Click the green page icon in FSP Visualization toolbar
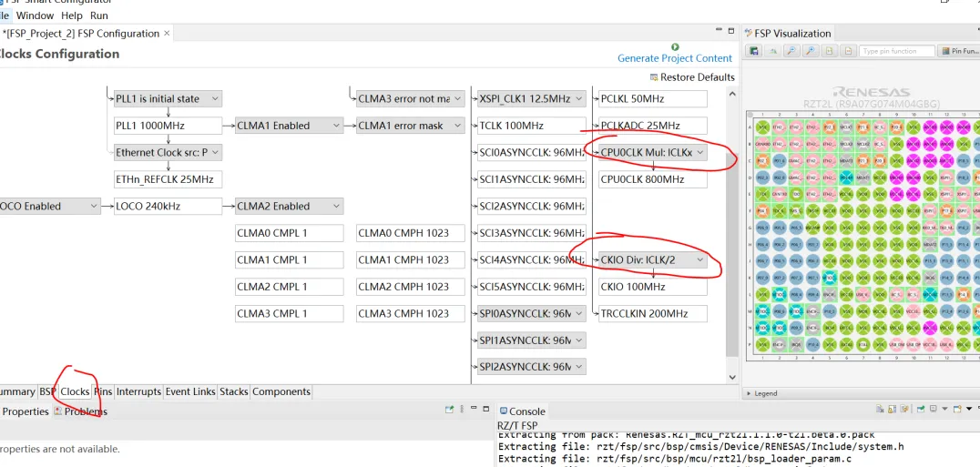This screenshot has width=980, height=467. pyautogui.click(x=830, y=51)
